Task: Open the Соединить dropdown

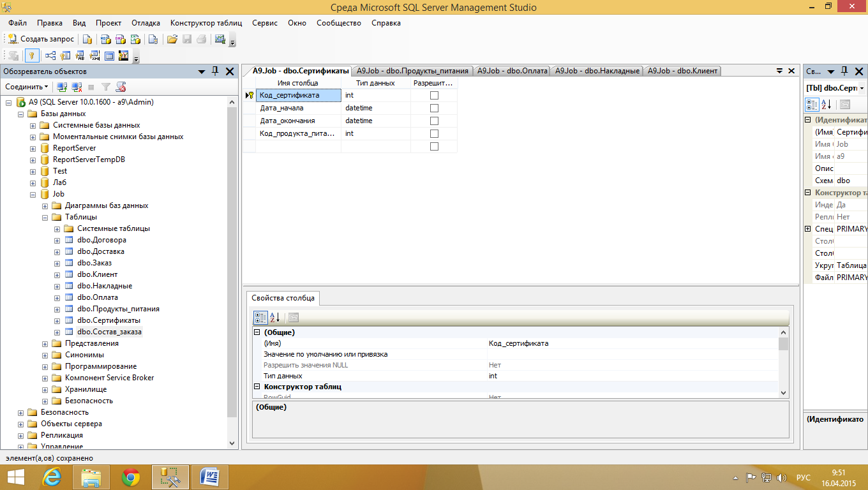Action: point(27,87)
